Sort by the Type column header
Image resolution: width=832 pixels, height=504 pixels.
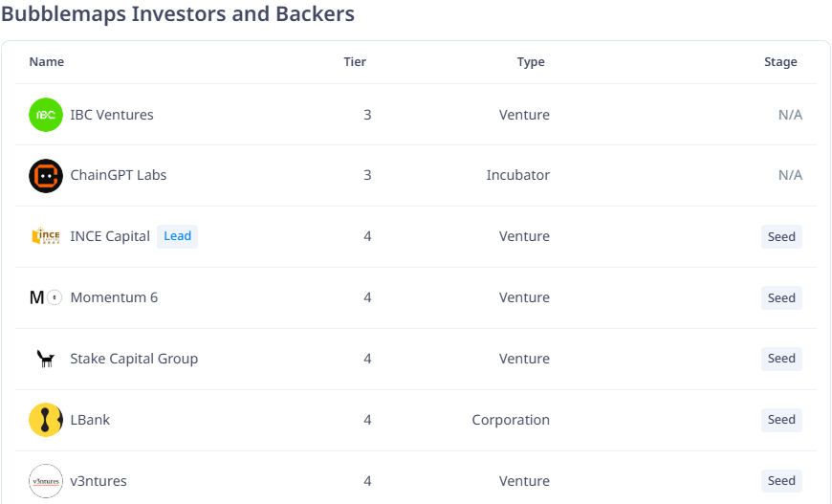[x=531, y=62]
